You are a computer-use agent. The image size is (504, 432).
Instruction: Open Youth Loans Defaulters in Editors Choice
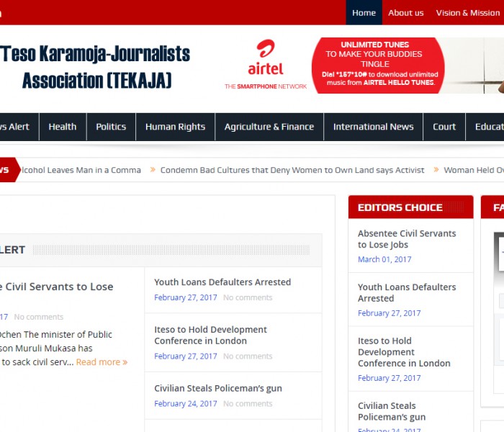(407, 293)
